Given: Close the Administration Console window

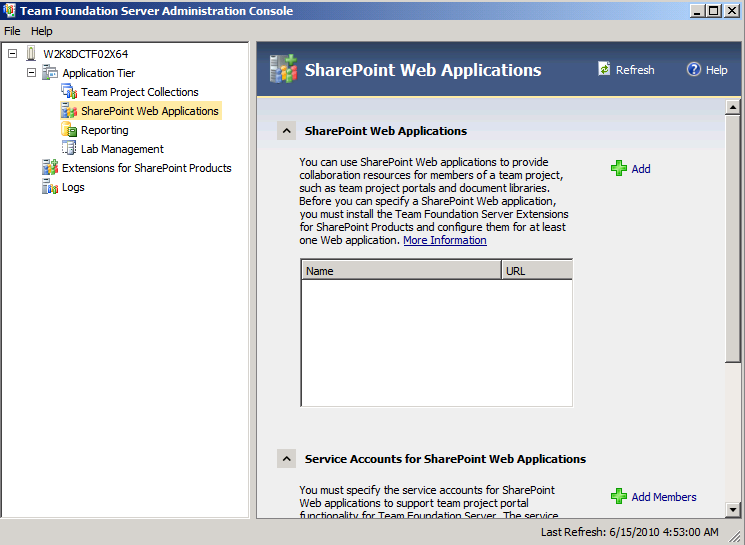Looking at the screenshot, I should 732,10.
